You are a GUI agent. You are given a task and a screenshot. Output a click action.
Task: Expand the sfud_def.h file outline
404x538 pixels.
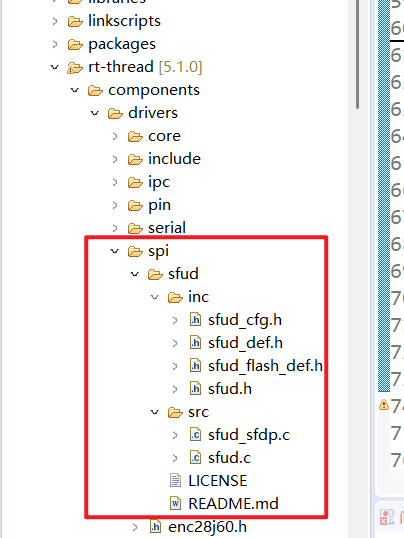[x=175, y=343]
